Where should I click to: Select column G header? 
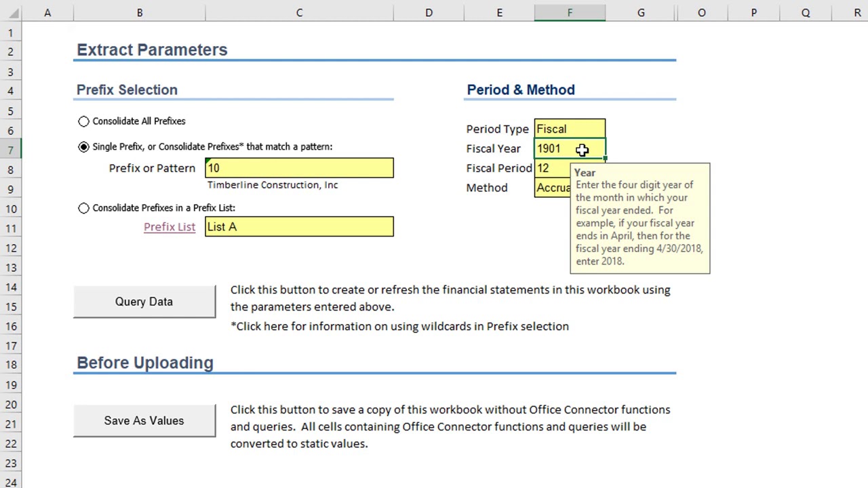click(641, 13)
